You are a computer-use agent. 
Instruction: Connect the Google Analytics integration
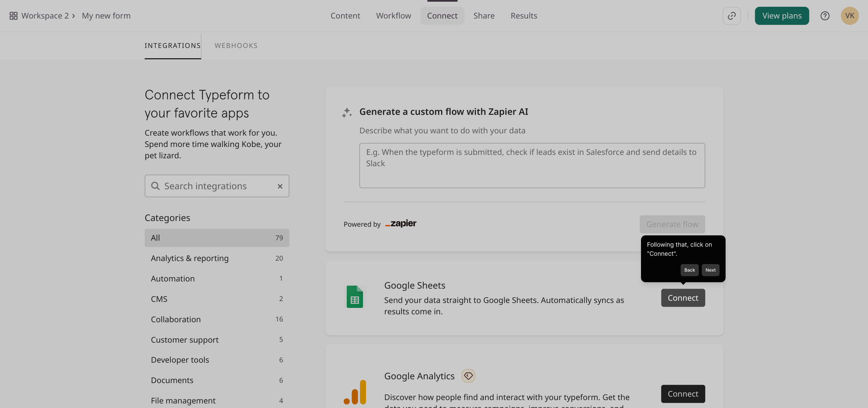(x=683, y=394)
